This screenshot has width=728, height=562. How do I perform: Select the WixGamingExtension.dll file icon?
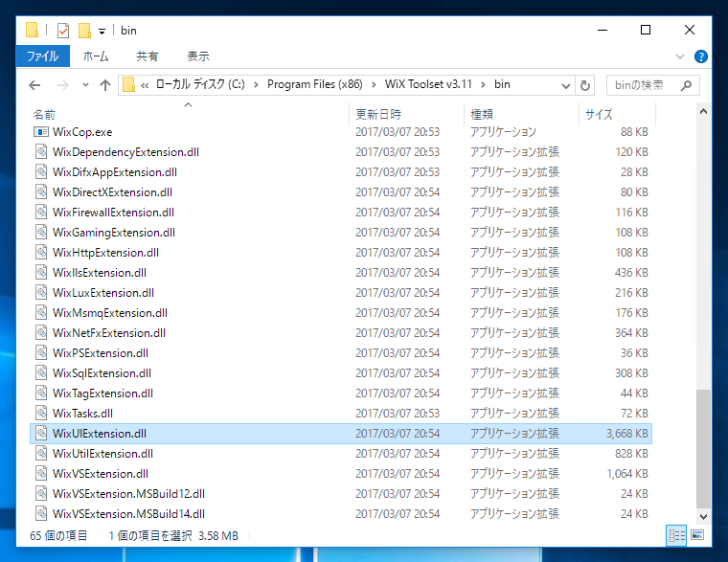click(x=41, y=233)
